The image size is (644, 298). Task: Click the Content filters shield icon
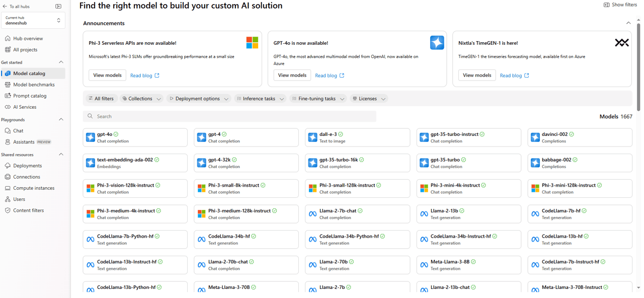point(8,210)
